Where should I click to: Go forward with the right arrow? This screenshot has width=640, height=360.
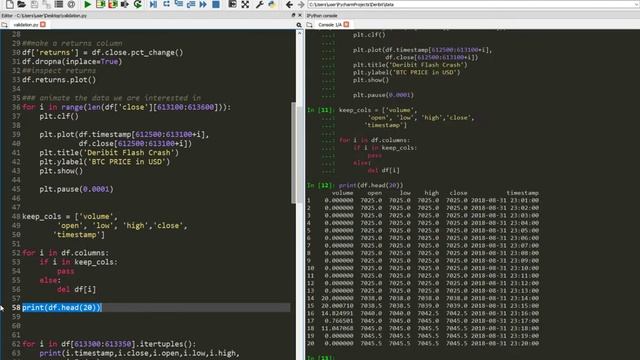(301, 4)
